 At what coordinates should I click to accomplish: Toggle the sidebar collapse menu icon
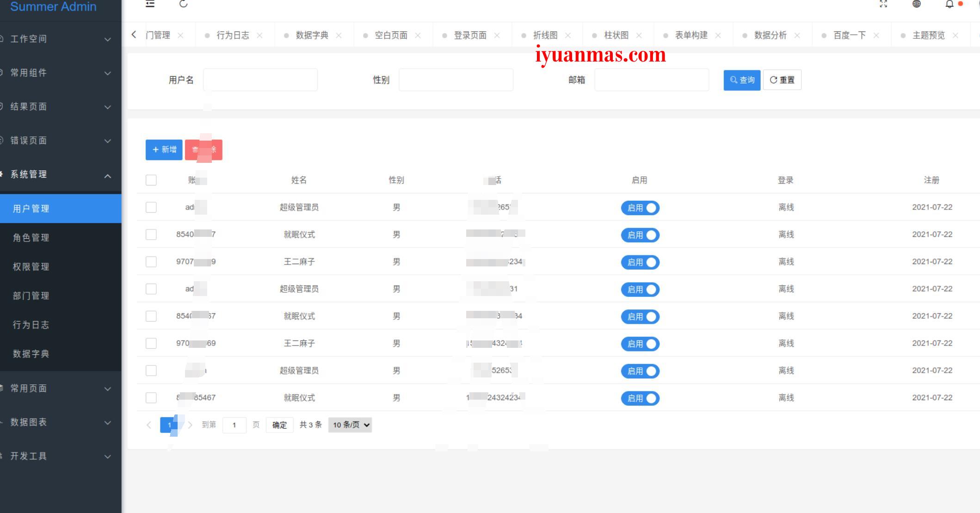(x=150, y=4)
